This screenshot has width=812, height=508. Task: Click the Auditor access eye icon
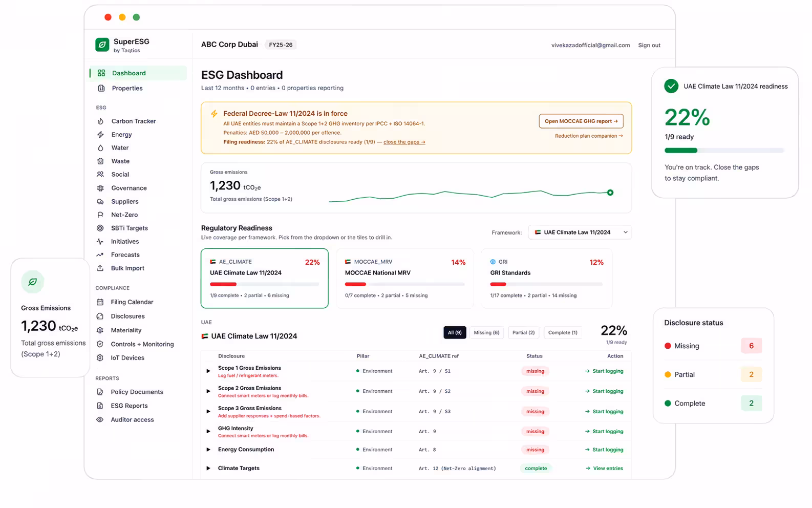click(100, 420)
